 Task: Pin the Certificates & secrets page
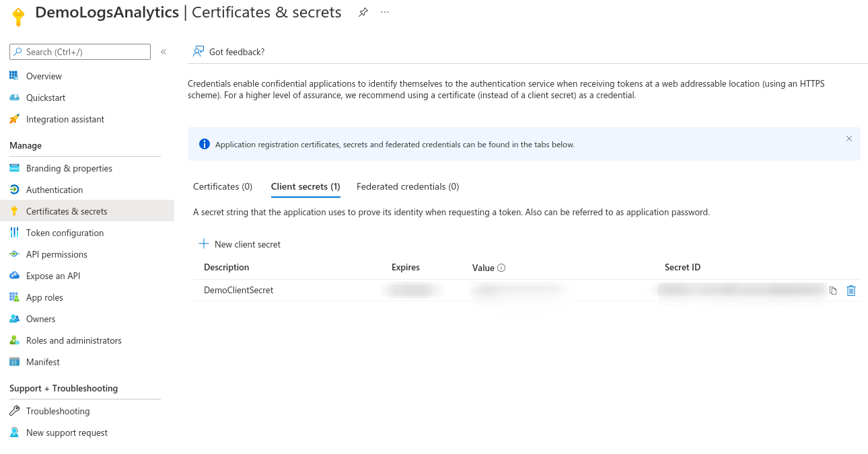(x=363, y=12)
